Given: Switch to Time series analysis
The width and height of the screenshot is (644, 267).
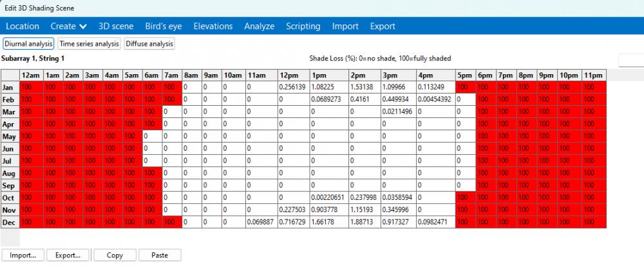Looking at the screenshot, I should [90, 44].
